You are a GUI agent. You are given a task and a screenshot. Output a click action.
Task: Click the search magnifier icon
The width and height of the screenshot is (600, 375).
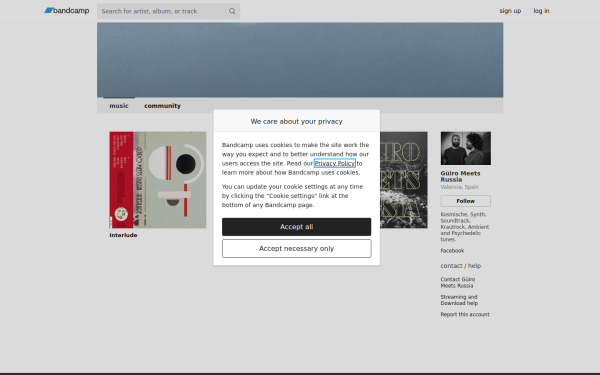pyautogui.click(x=232, y=11)
